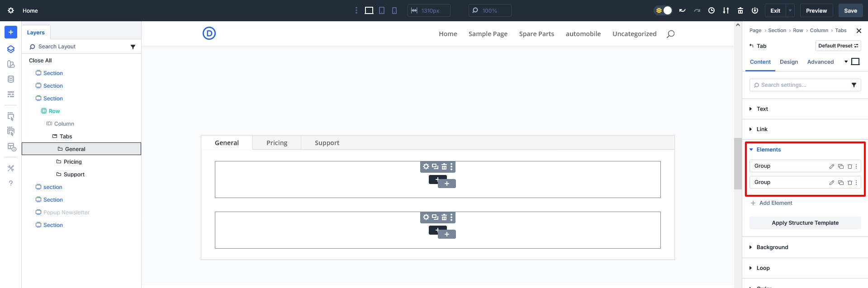Viewport: 868px width, 288px height.
Task: Open the website search magnifier icon
Action: (671, 34)
